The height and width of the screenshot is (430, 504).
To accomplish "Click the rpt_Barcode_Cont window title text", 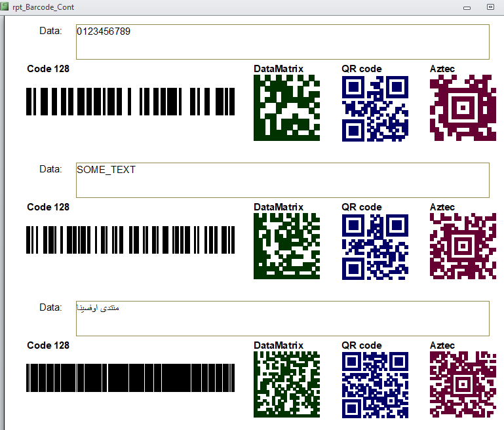I will [x=43, y=7].
